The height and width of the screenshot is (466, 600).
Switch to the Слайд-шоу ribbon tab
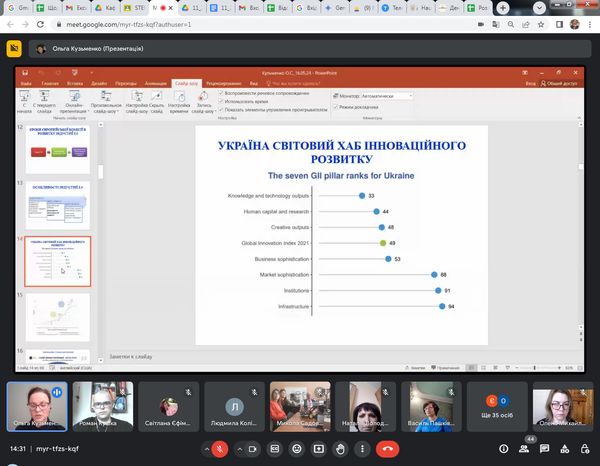(186, 83)
